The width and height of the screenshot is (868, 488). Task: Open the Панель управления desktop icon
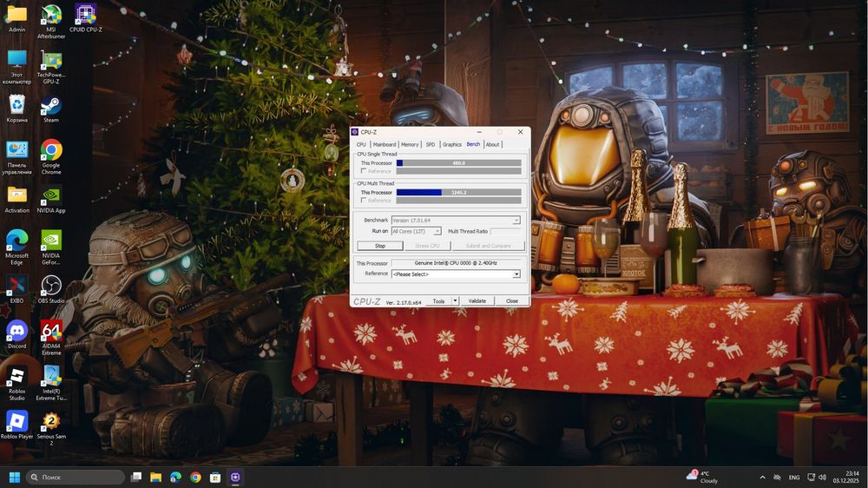tap(16, 157)
